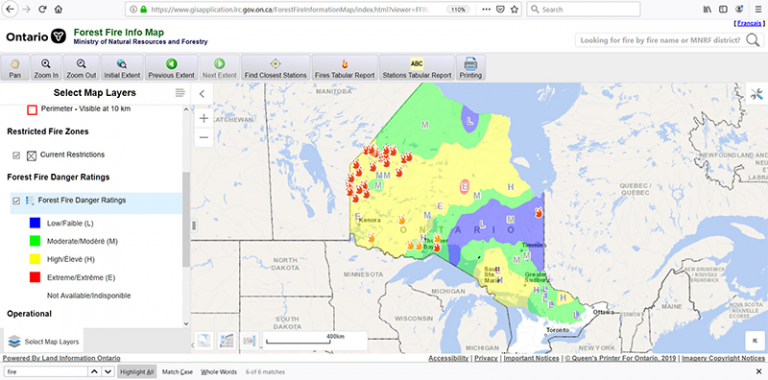Click the Low/Faible blue color swatch
This screenshot has width=768, height=380.
(x=35, y=223)
